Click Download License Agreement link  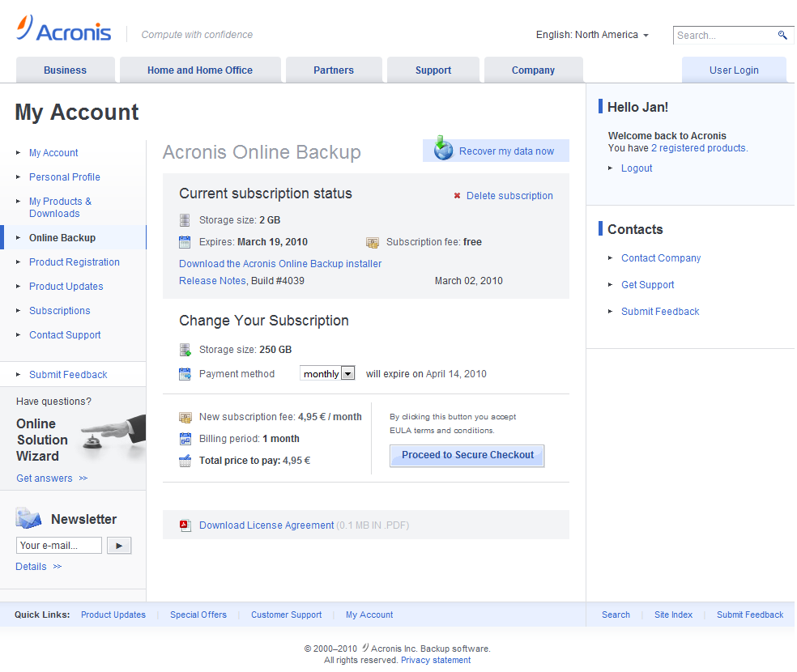point(266,525)
